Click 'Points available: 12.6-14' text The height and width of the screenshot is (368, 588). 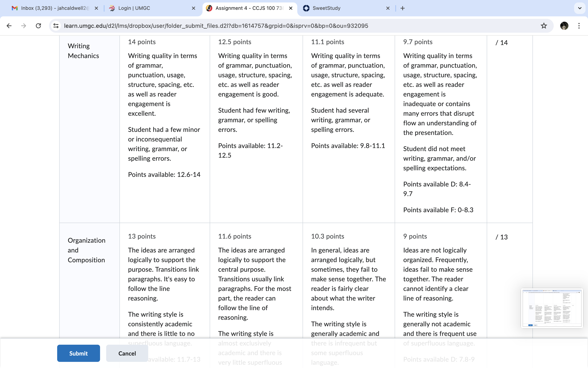[164, 175]
